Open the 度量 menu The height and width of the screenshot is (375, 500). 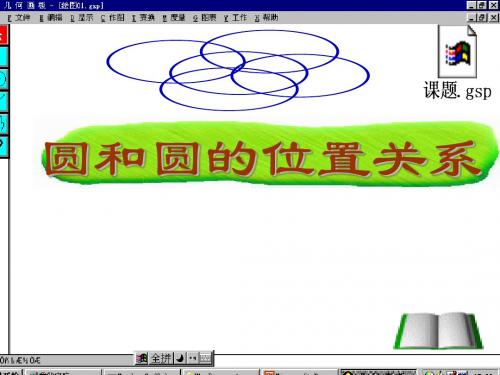tap(174, 18)
